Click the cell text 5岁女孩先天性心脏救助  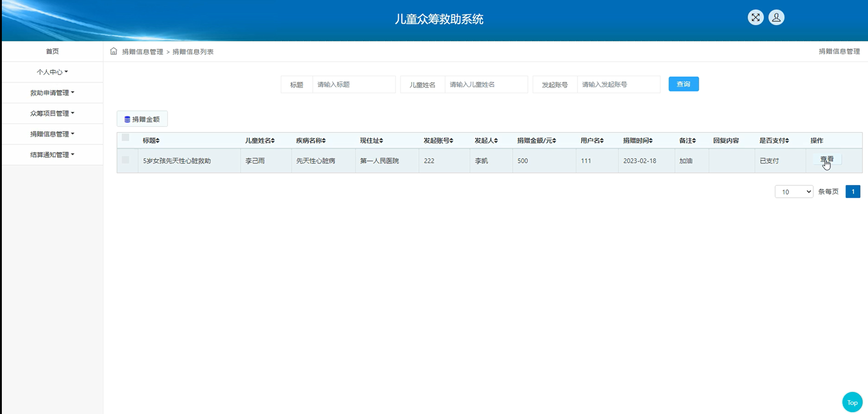(177, 161)
